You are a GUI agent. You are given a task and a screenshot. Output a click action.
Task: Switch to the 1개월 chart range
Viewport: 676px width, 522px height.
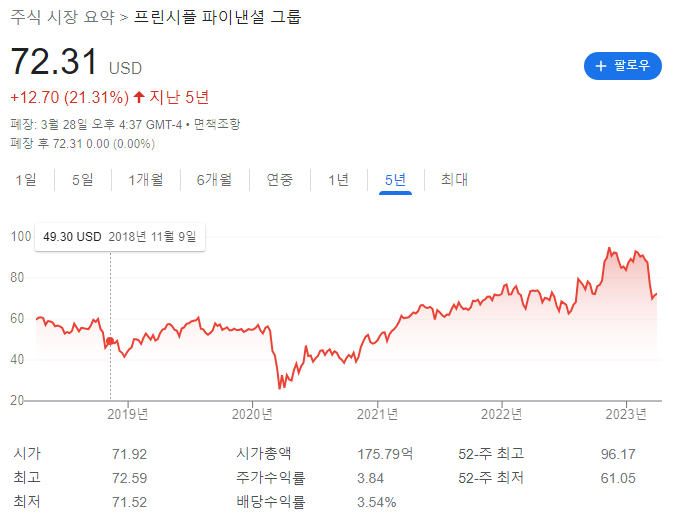pyautogui.click(x=146, y=180)
